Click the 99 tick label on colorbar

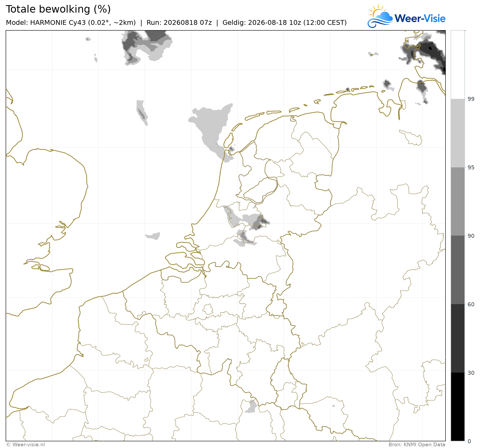[471, 99]
